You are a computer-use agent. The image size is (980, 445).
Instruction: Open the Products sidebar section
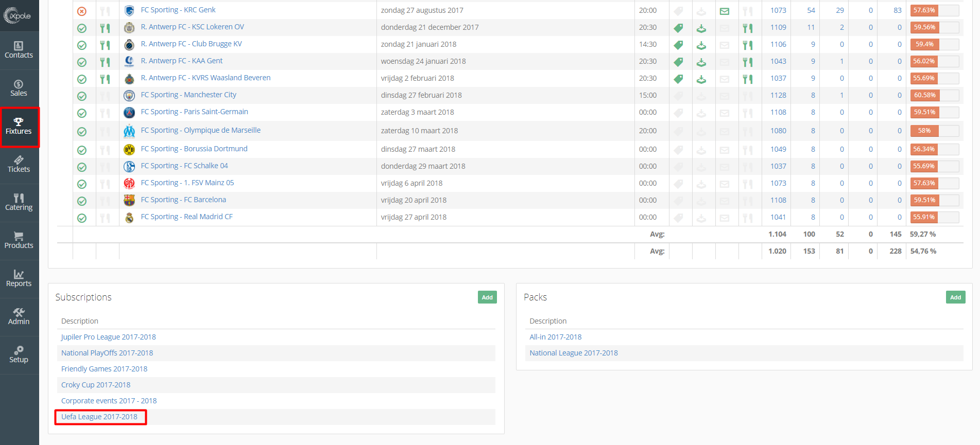tap(19, 241)
